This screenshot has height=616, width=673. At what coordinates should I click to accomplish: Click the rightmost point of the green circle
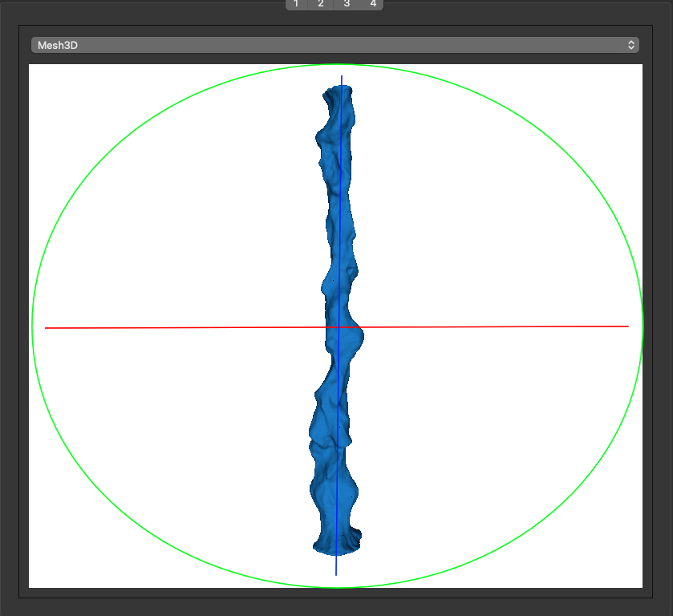(643, 326)
